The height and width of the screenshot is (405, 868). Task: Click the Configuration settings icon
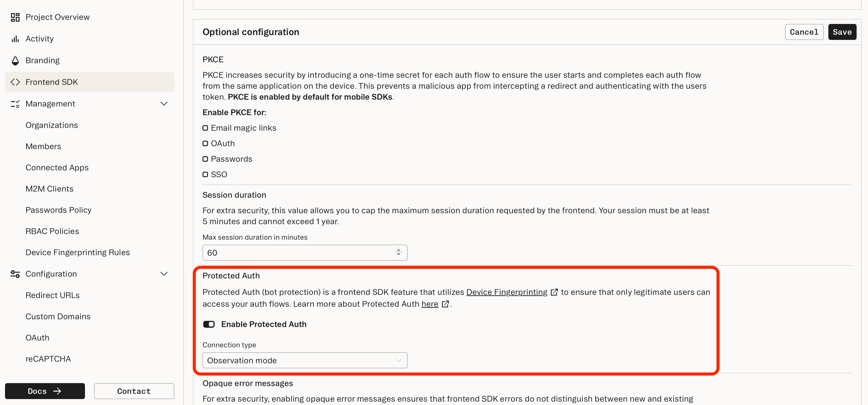[15, 273]
